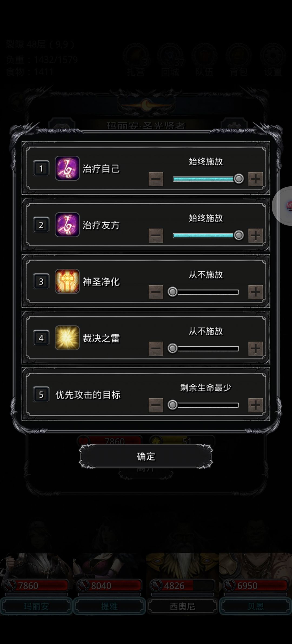
Task: Click the 裁决之雷 slider handle
Action: click(x=172, y=348)
